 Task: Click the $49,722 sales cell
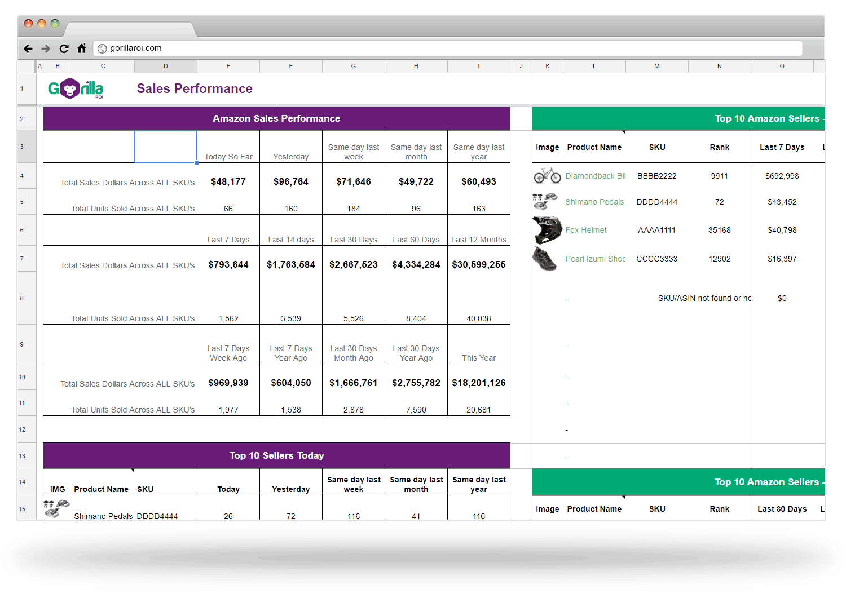pyautogui.click(x=416, y=181)
